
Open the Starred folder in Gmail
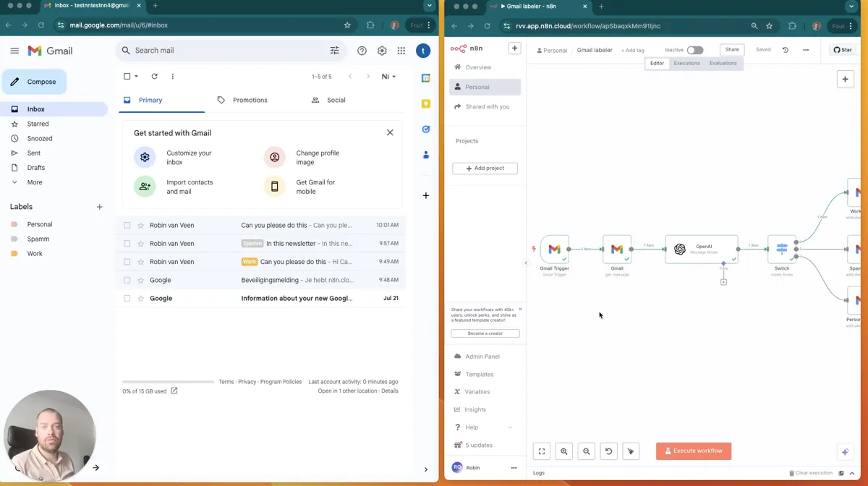tap(38, 124)
